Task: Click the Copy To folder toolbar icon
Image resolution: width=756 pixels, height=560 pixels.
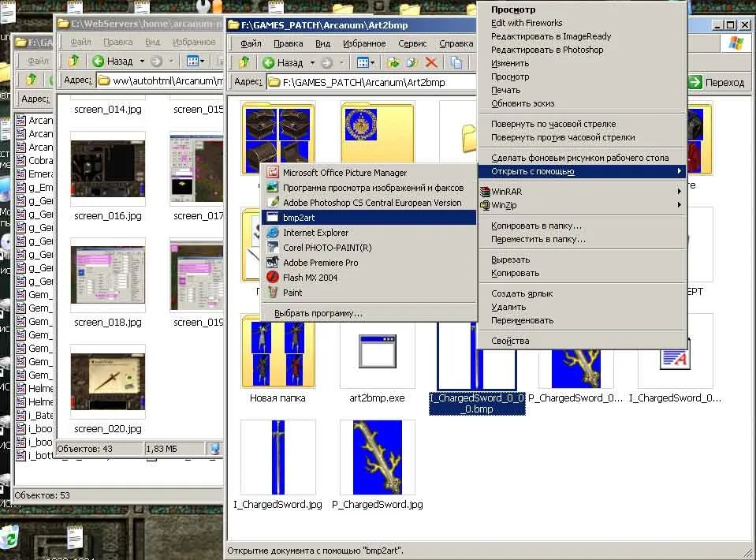Action: click(412, 62)
